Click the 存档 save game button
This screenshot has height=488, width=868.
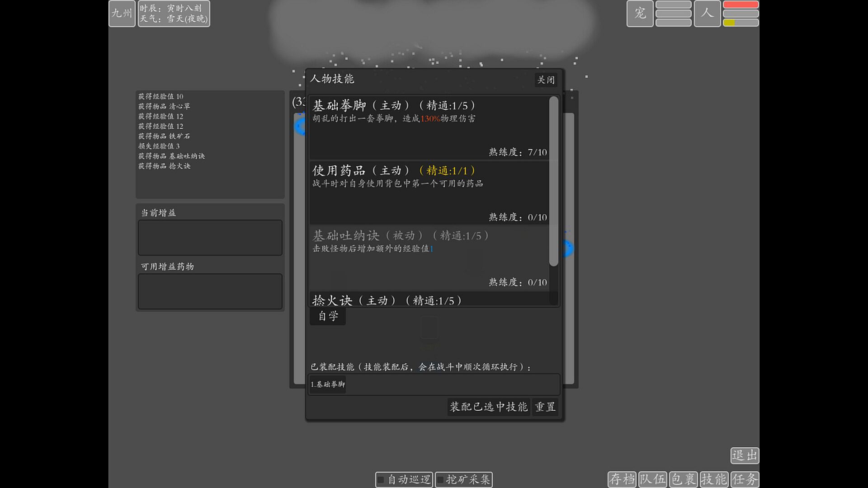point(622,479)
